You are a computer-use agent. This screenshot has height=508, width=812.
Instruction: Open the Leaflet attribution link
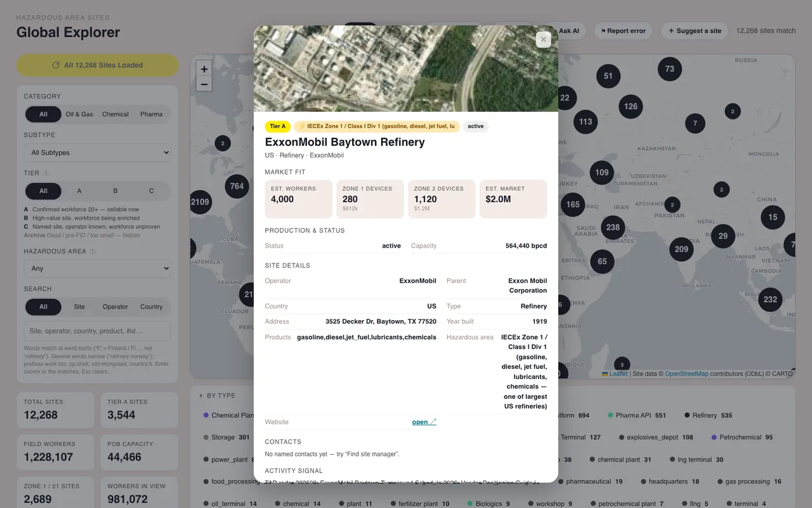(615, 374)
